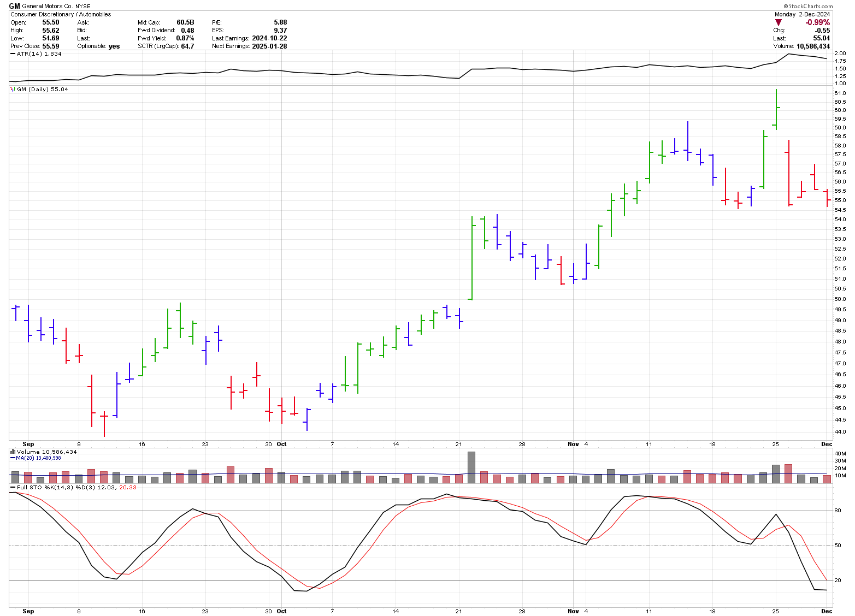The width and height of the screenshot is (855, 616).
Task: Click the Chg value -0.55
Action: (823, 31)
